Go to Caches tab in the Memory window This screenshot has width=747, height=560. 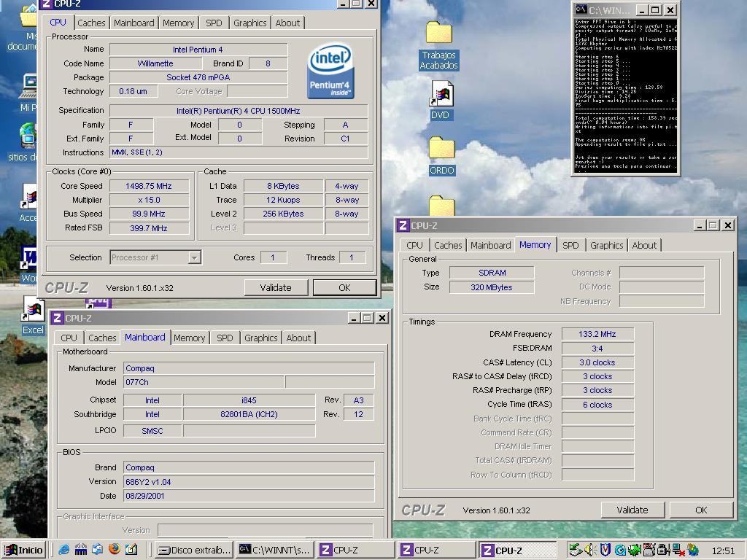pos(448,245)
